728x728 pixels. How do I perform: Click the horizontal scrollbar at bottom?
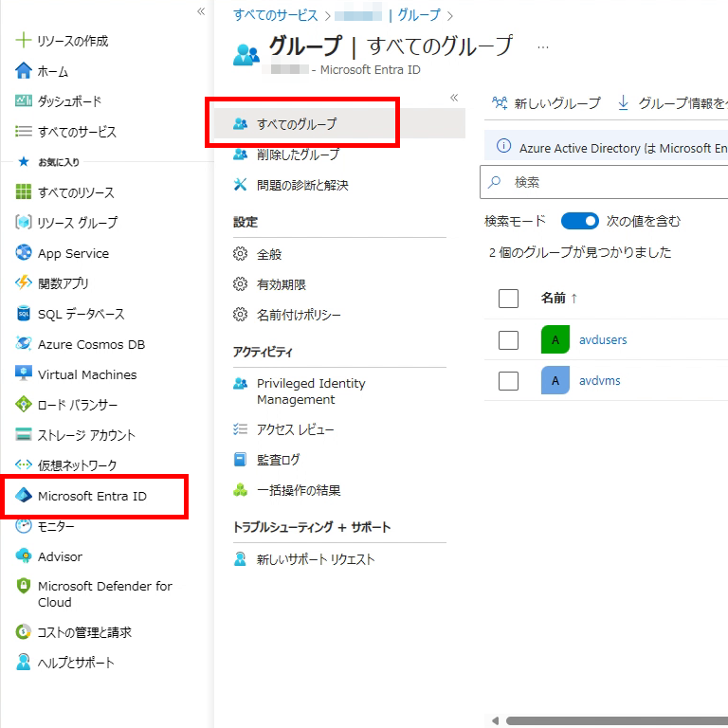point(617,720)
